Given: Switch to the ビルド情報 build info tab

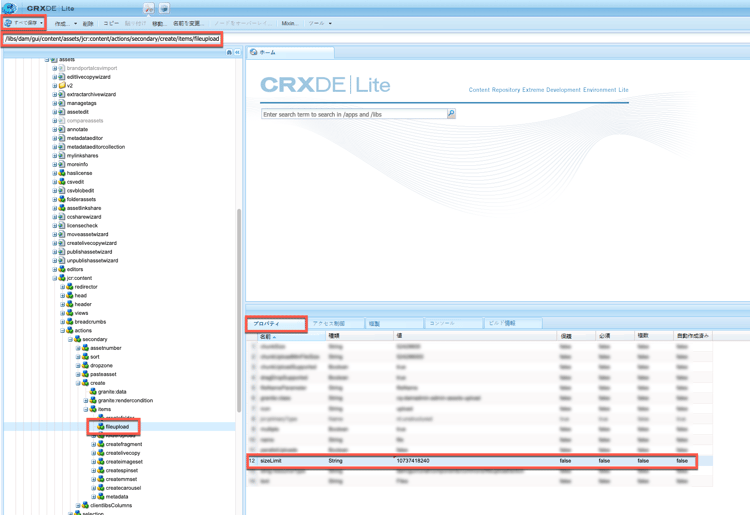Looking at the screenshot, I should tap(513, 324).
